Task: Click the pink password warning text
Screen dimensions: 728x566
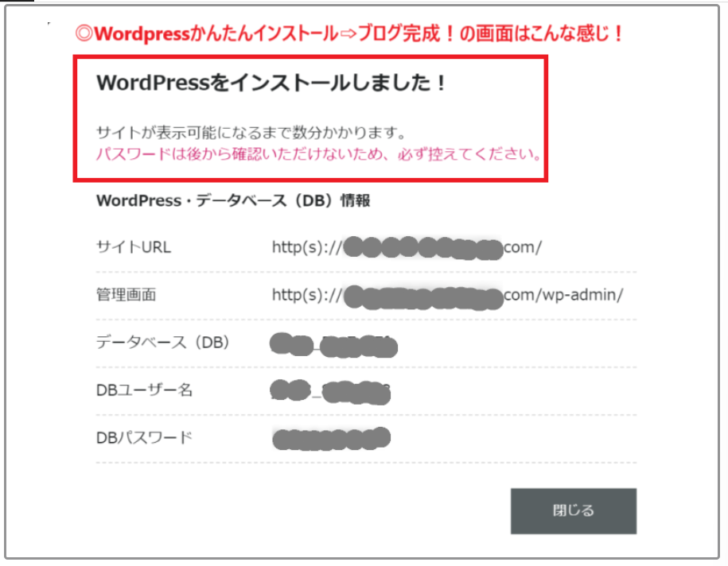Action: tap(318, 154)
